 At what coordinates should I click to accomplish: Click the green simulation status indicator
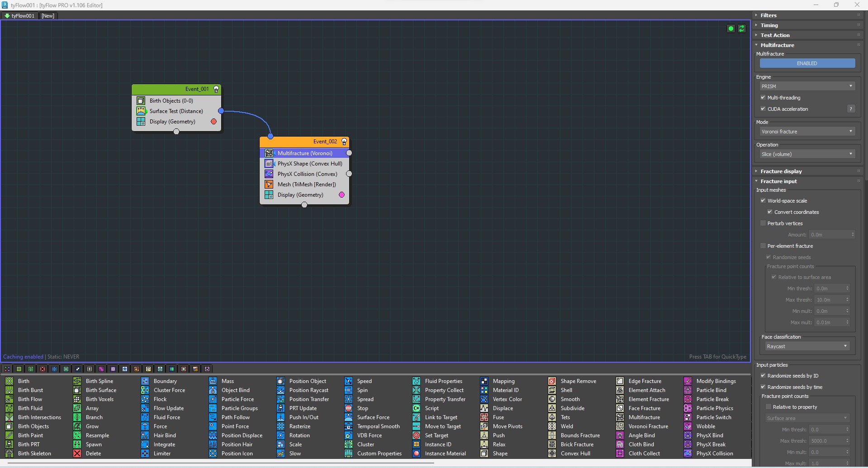point(730,28)
